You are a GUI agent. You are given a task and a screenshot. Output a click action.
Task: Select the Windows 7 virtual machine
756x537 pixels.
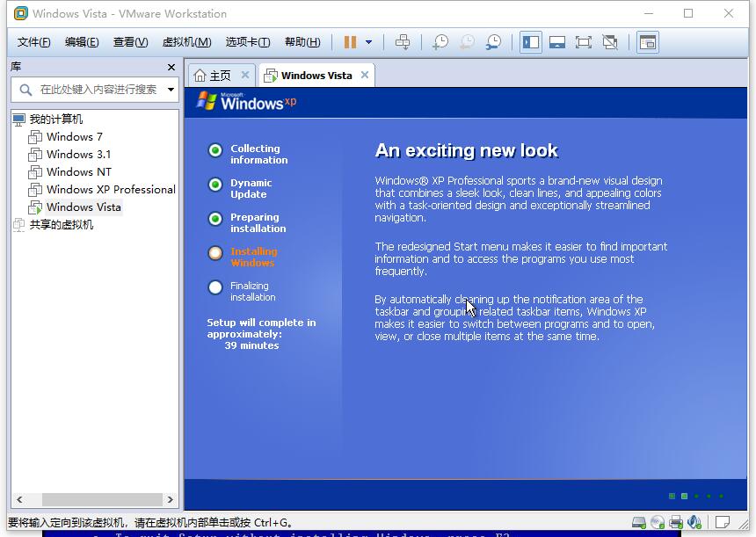click(x=74, y=137)
